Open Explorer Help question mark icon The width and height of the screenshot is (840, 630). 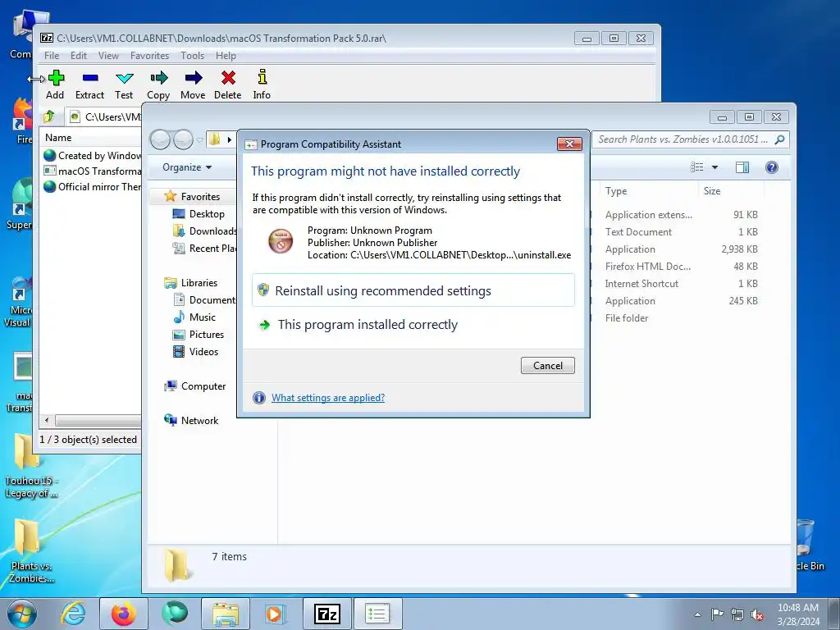(771, 167)
